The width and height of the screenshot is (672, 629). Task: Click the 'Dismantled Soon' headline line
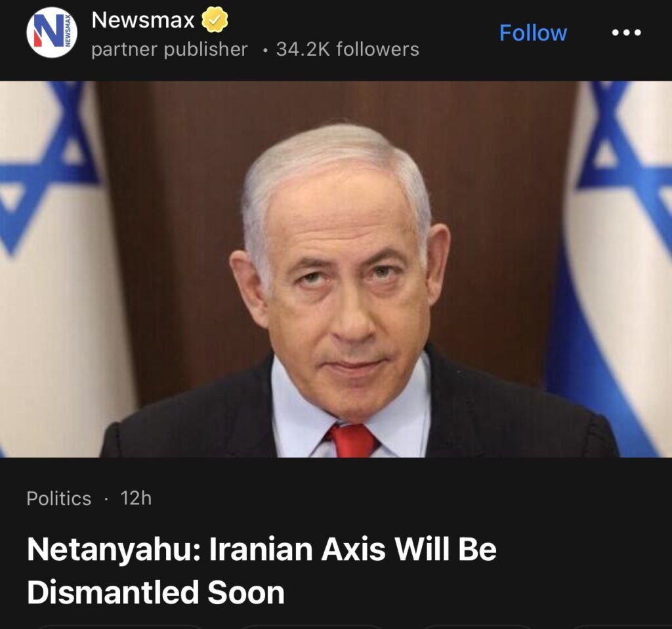[x=156, y=592]
